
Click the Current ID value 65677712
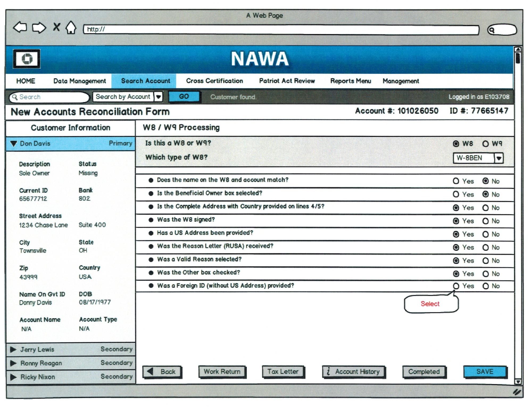tap(33, 199)
